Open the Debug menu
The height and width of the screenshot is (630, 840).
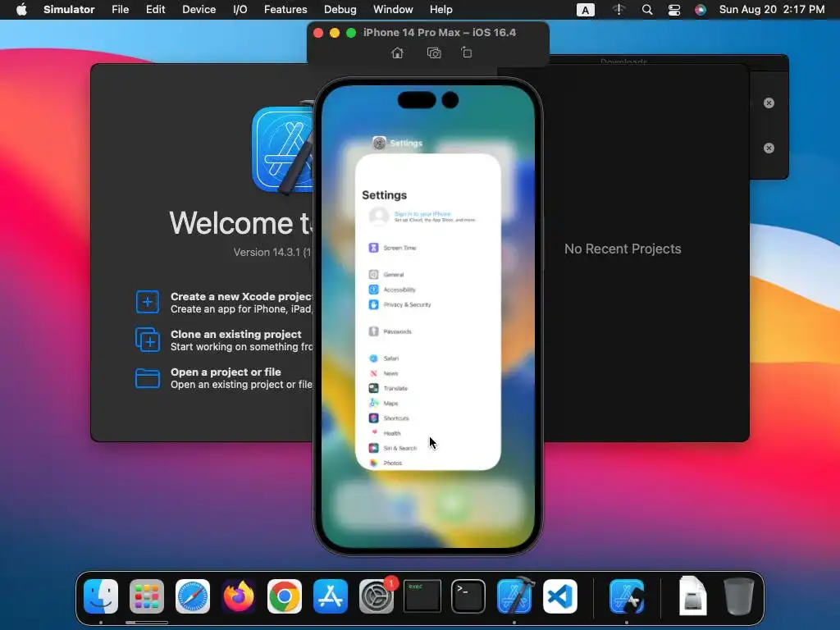pyautogui.click(x=340, y=10)
